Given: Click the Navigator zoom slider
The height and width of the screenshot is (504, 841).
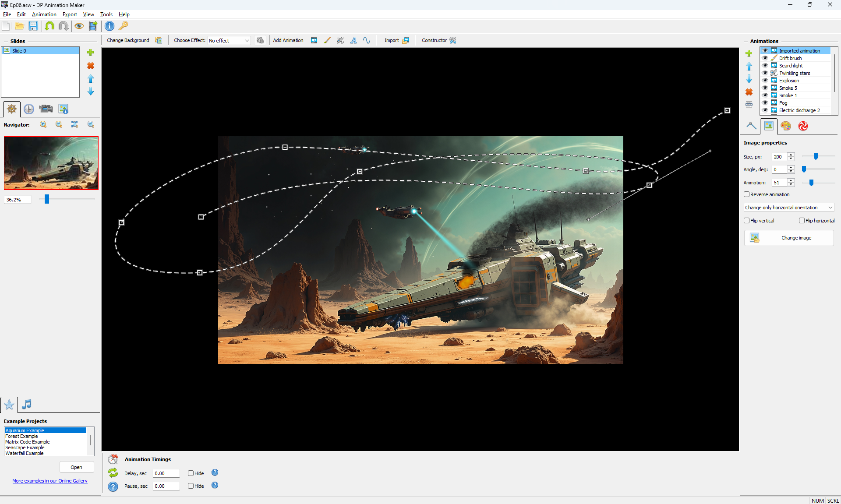Looking at the screenshot, I should tap(47, 200).
